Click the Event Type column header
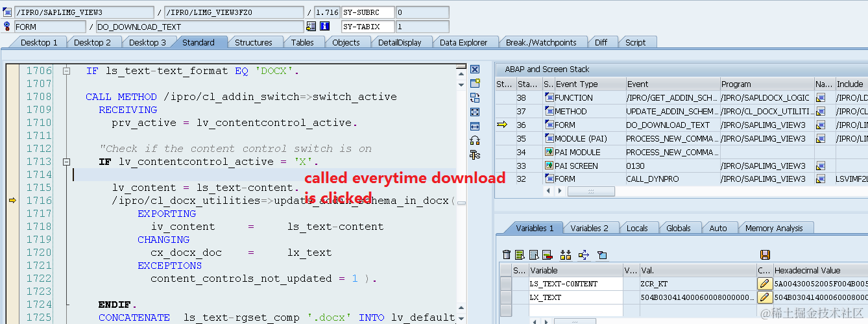The height and width of the screenshot is (324, 868). (589, 84)
